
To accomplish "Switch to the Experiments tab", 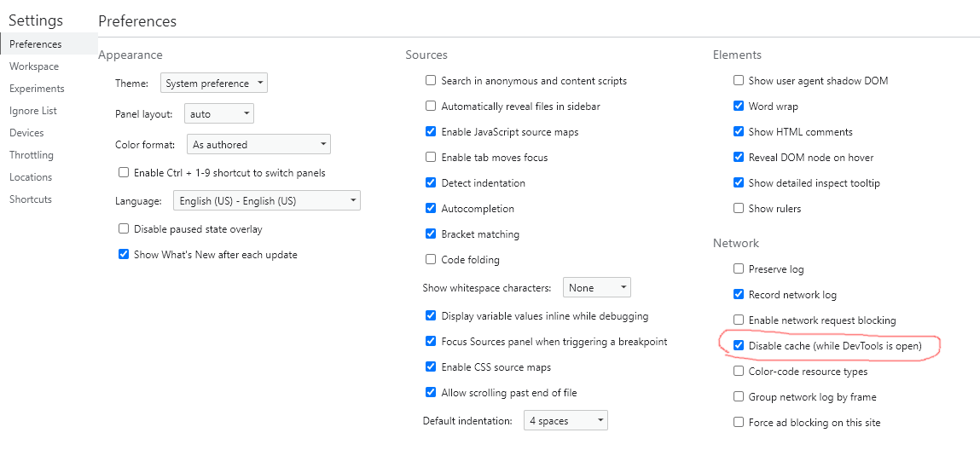I will [x=37, y=89].
